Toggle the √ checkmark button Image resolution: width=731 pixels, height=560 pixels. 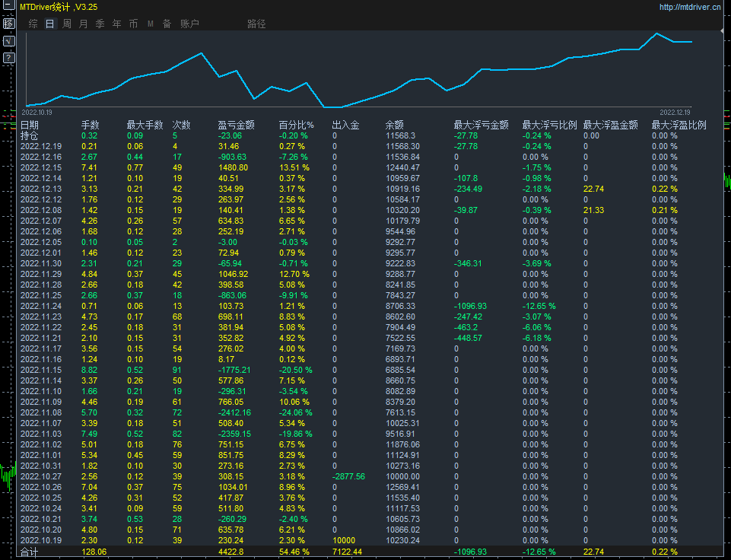click(x=9, y=41)
